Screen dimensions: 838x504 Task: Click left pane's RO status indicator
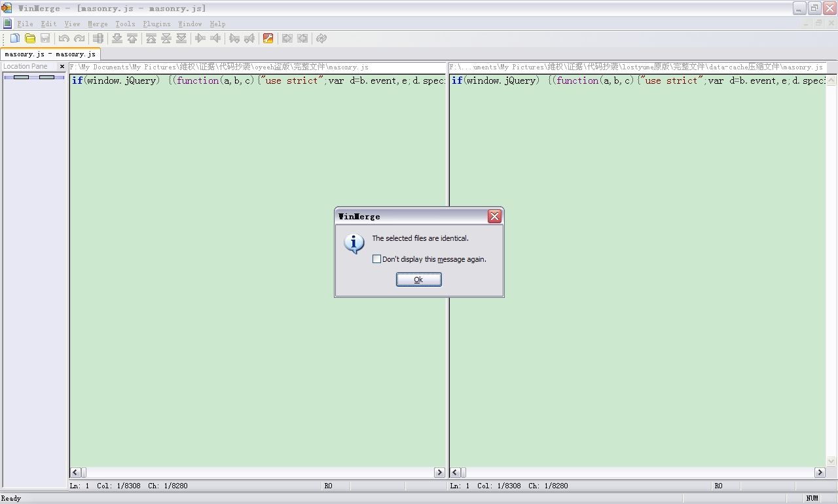[x=328, y=486]
